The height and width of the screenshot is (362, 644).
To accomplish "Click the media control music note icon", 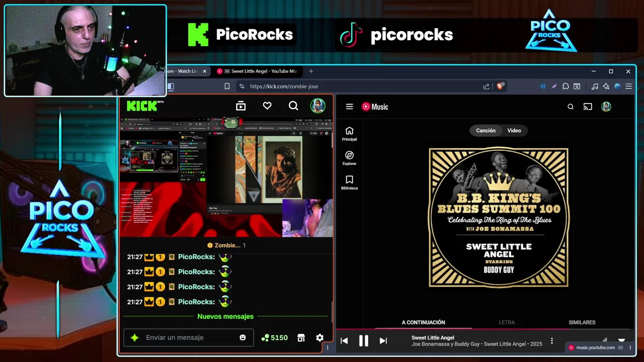I will (595, 86).
